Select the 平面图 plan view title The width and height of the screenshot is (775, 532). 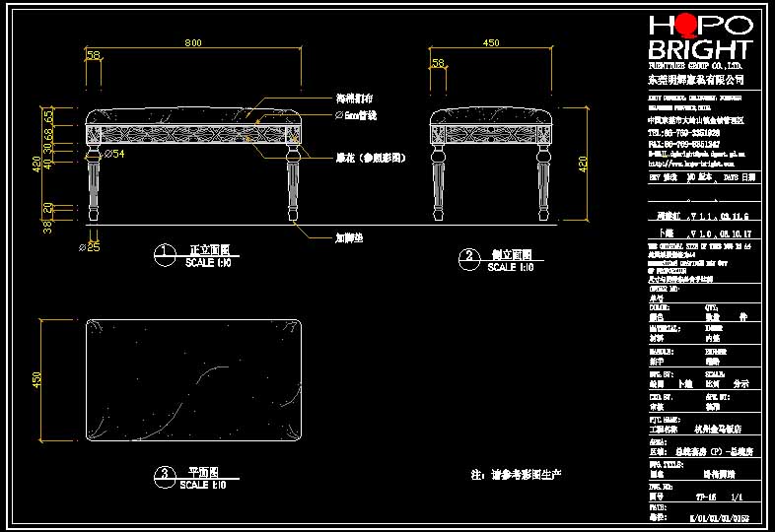coord(204,472)
